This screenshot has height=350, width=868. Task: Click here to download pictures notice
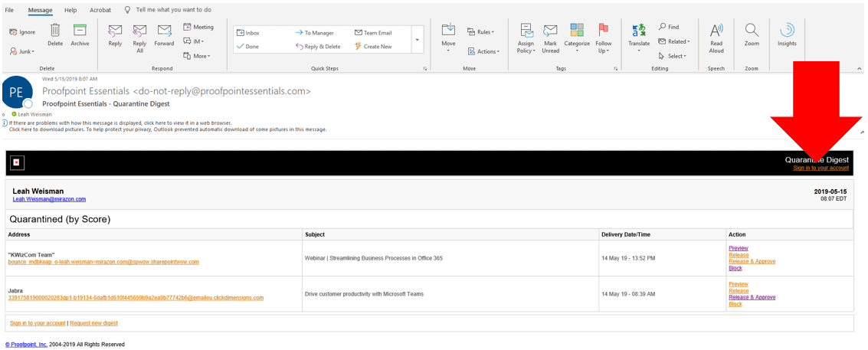point(168,129)
